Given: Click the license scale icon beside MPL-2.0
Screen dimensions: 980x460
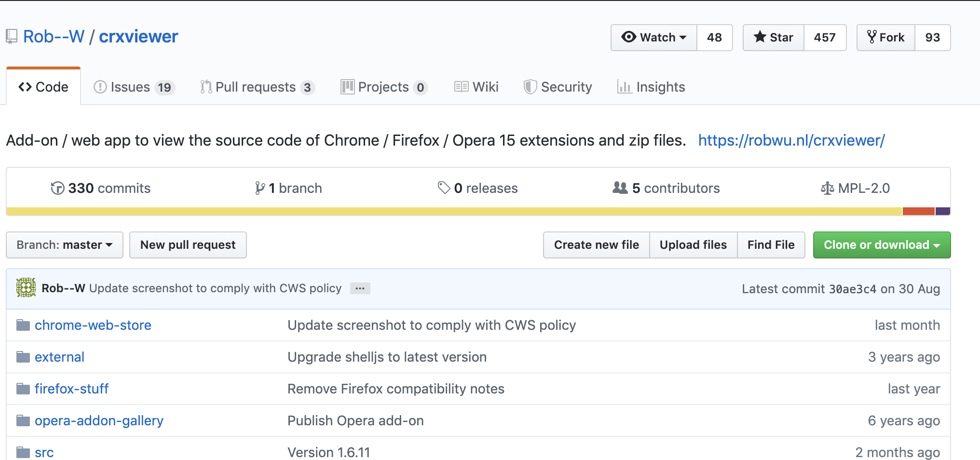Looking at the screenshot, I should [827, 188].
